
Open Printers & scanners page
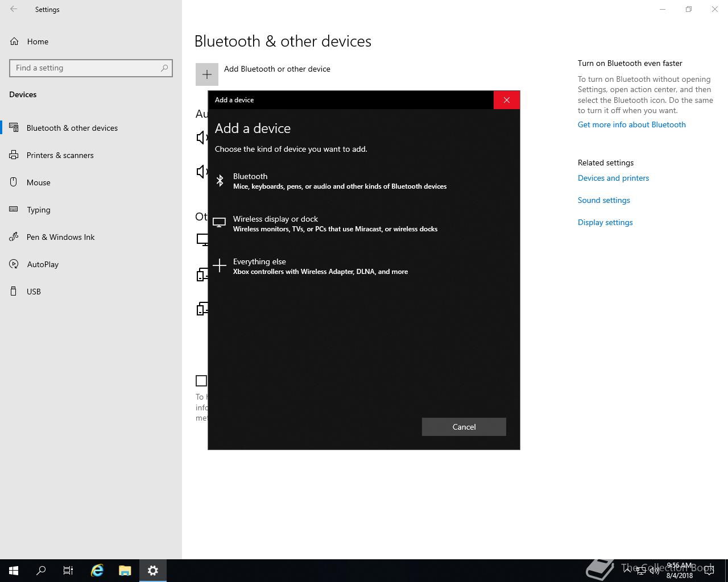(x=91, y=155)
